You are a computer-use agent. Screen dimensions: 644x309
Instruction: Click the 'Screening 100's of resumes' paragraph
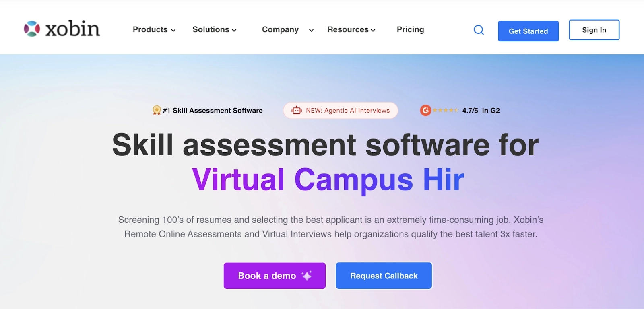click(331, 227)
